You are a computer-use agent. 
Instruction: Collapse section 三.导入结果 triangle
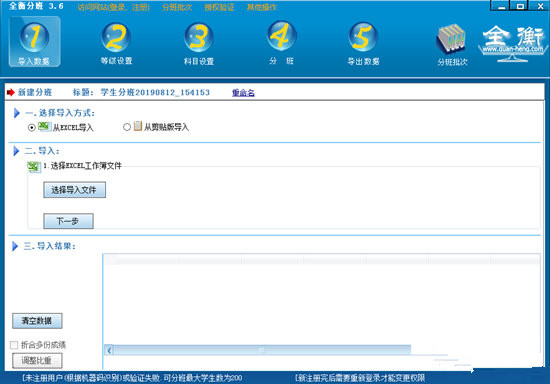coord(15,246)
